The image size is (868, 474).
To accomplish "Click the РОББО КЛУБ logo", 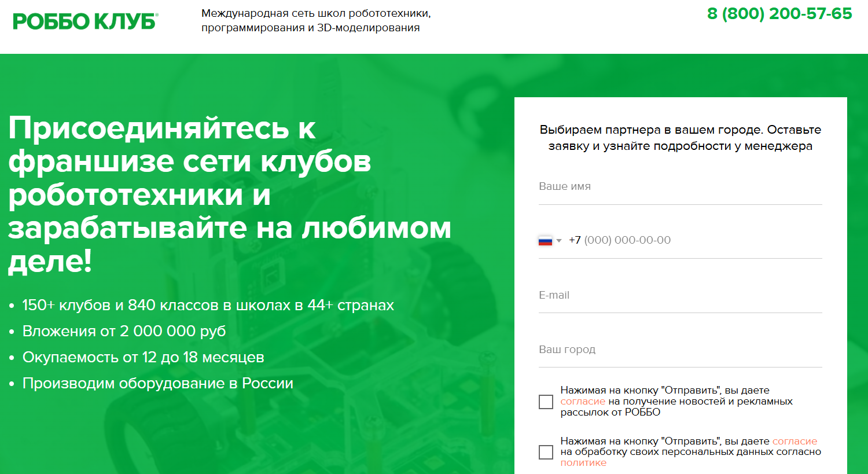I will 85,21.
